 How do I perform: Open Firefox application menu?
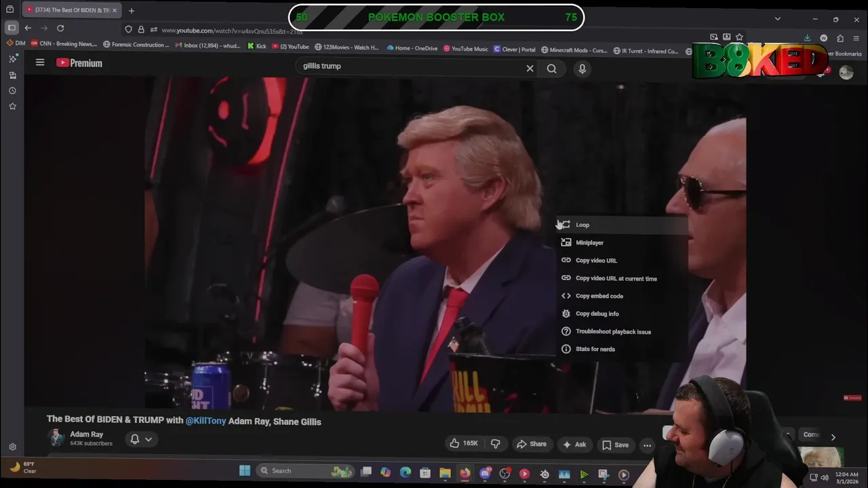856,38
